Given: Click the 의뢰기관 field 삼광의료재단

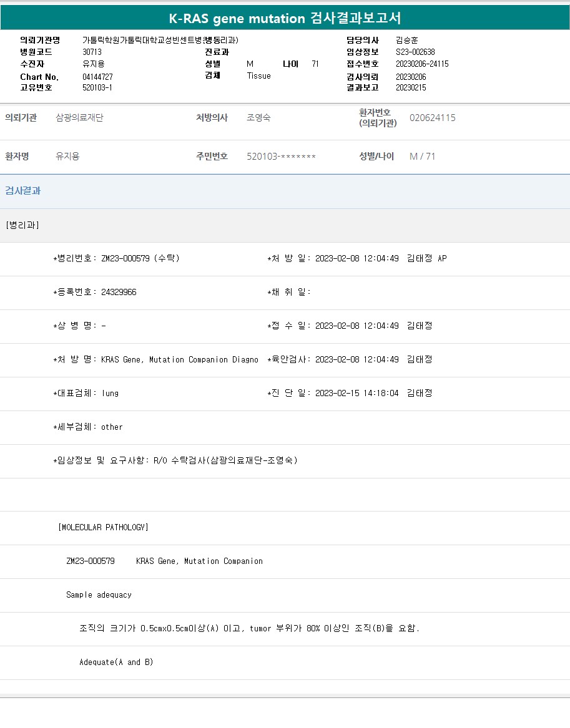Looking at the screenshot, I should (79, 118).
